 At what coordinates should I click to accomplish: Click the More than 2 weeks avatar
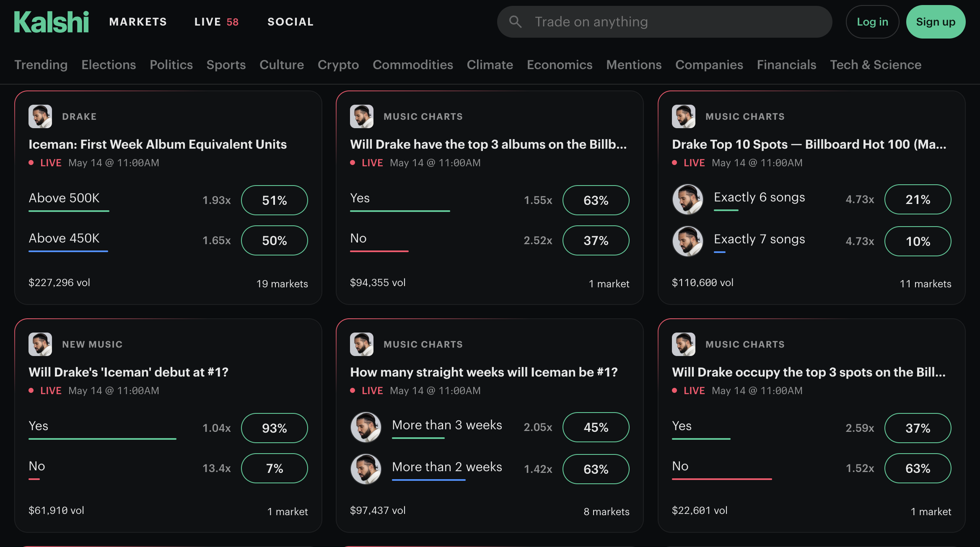(x=366, y=469)
